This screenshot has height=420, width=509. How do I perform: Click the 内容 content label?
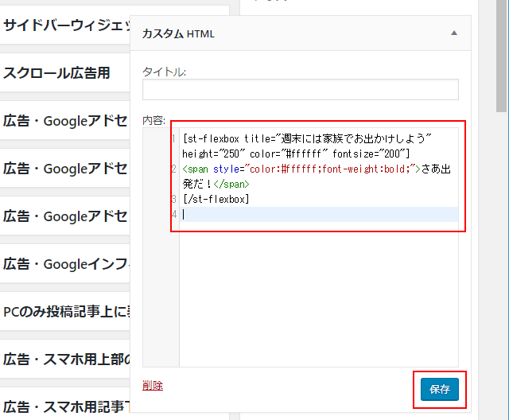coord(153,120)
